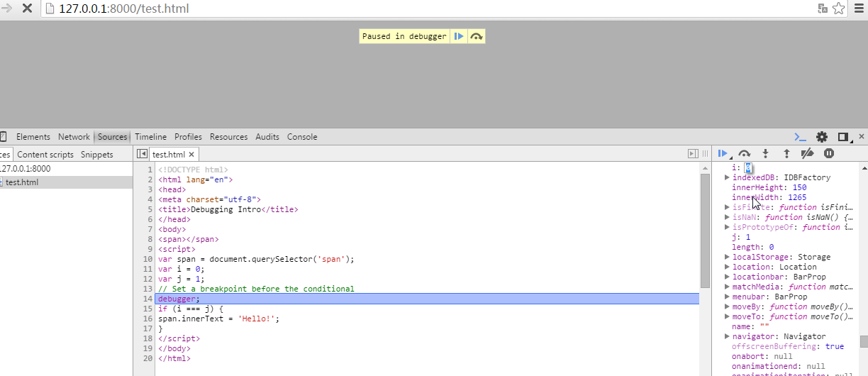Expand the isNaN function property
Viewport: 868px width, 376px height.
(727, 217)
